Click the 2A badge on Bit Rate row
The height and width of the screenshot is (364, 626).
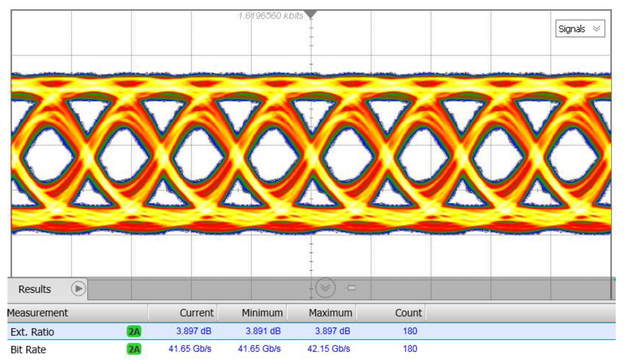click(x=134, y=349)
